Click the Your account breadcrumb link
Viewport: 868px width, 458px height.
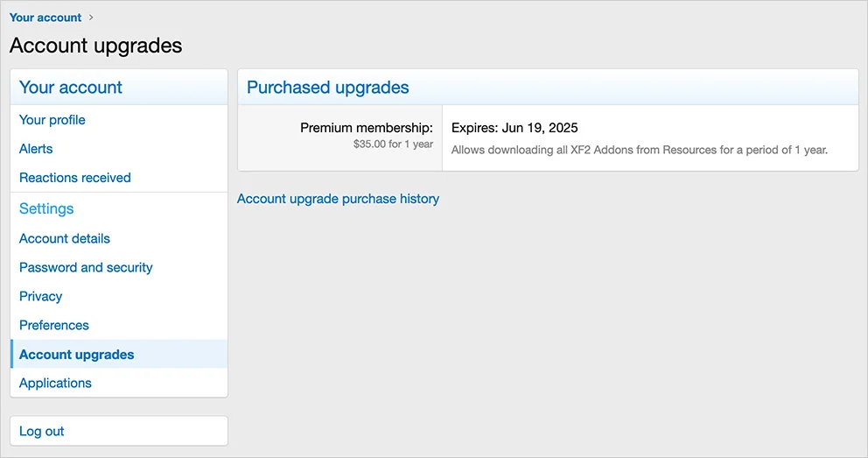(x=45, y=18)
